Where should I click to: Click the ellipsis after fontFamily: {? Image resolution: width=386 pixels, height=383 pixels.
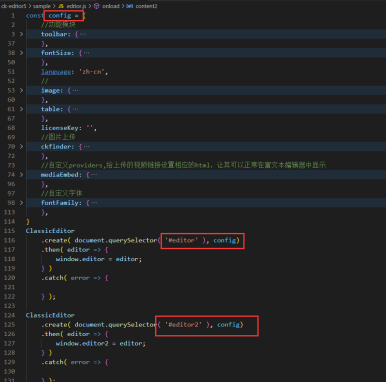tap(94, 203)
